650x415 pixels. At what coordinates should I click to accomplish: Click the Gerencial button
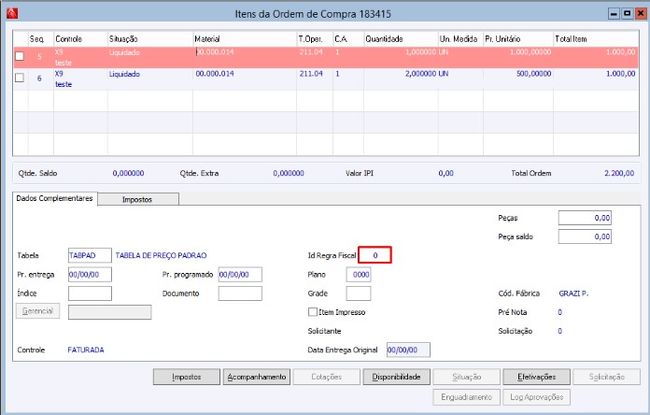pos(38,311)
